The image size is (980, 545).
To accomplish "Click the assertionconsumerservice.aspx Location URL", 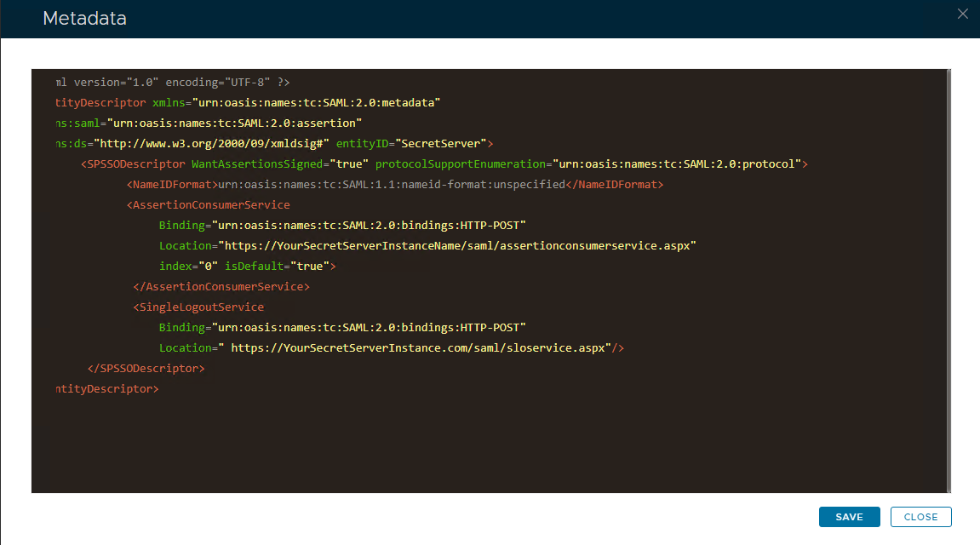I will pyautogui.click(x=458, y=246).
